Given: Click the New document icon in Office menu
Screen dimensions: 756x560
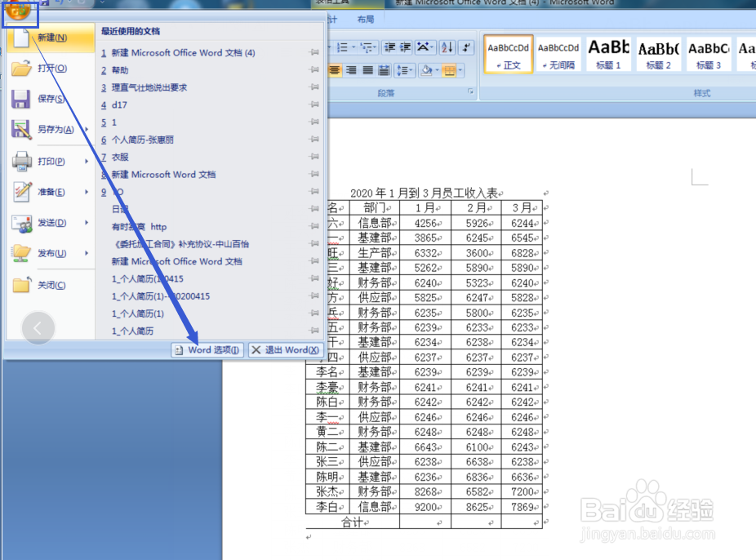Looking at the screenshot, I should click(21, 38).
